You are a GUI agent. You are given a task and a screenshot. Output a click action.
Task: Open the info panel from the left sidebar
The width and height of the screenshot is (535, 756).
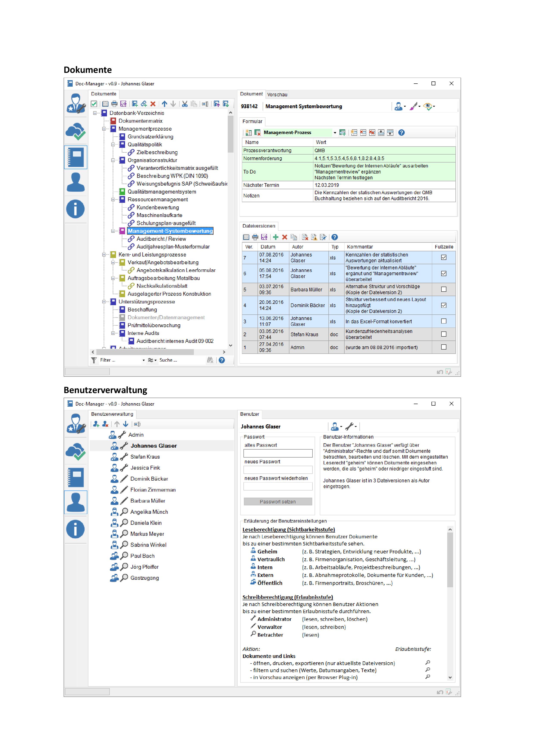click(x=76, y=208)
